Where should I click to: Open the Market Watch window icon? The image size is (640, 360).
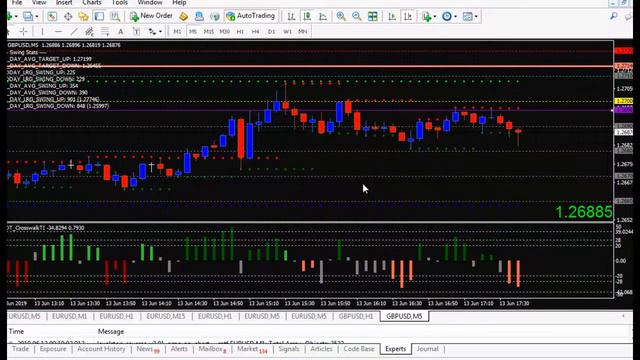point(52,16)
